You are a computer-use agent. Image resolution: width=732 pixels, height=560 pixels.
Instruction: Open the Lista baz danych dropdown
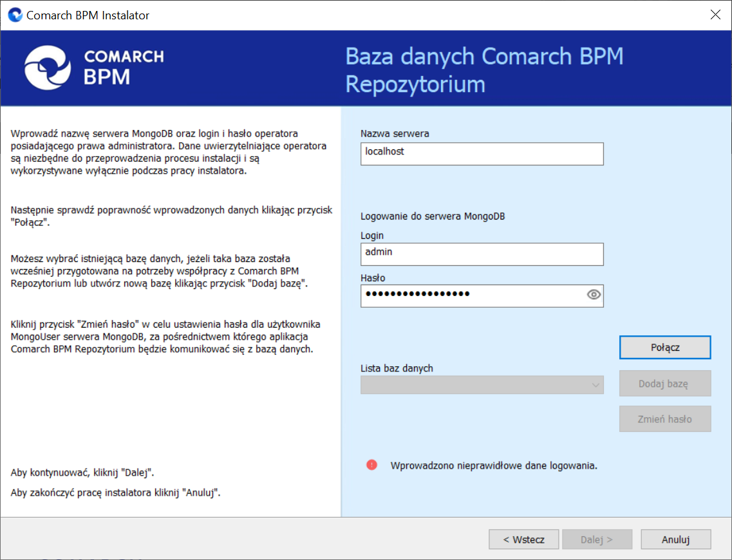pos(482,385)
